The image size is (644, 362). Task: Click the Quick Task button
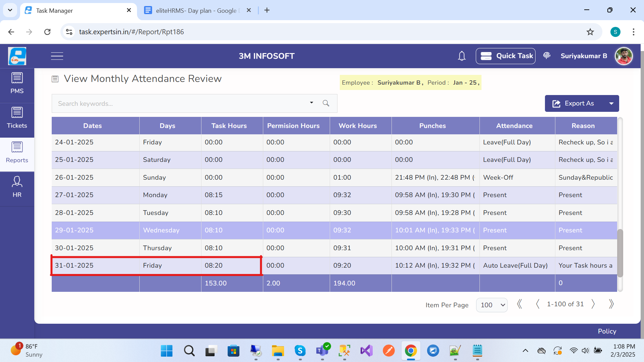506,56
